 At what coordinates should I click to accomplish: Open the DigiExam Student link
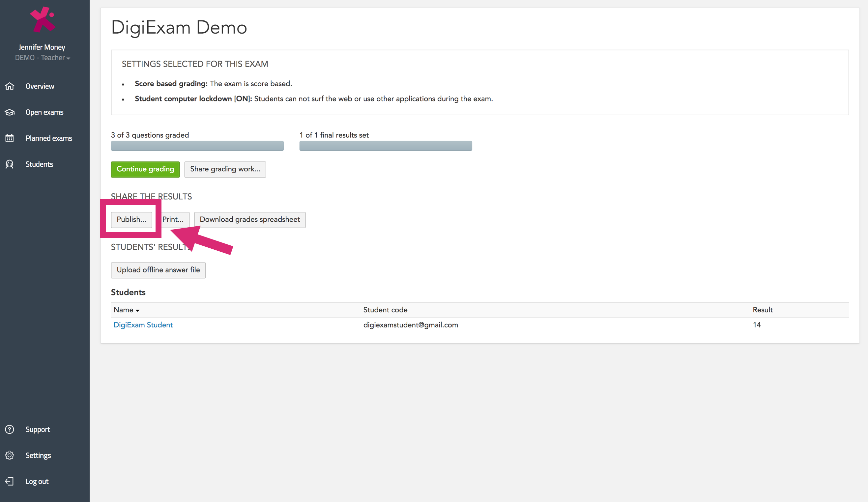coord(143,325)
